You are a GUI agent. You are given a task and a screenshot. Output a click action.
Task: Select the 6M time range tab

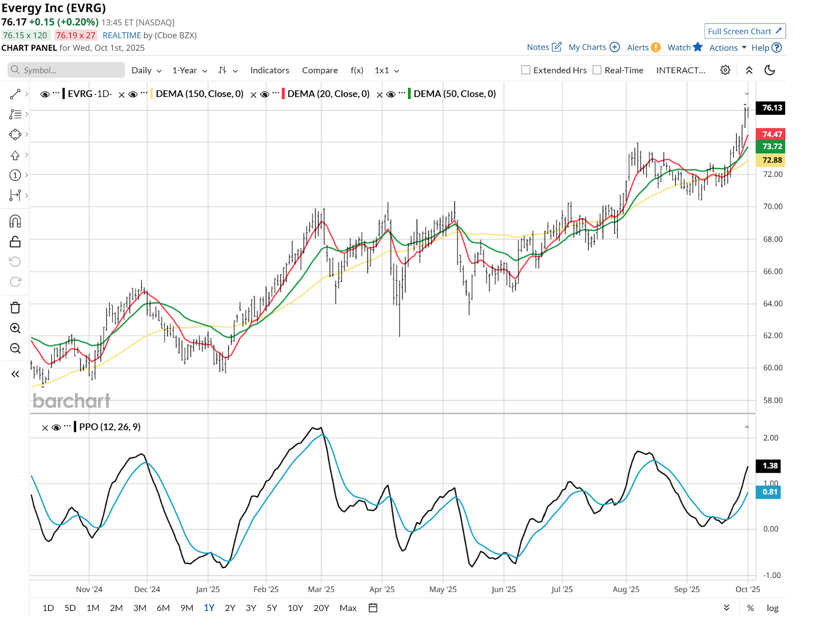(163, 608)
